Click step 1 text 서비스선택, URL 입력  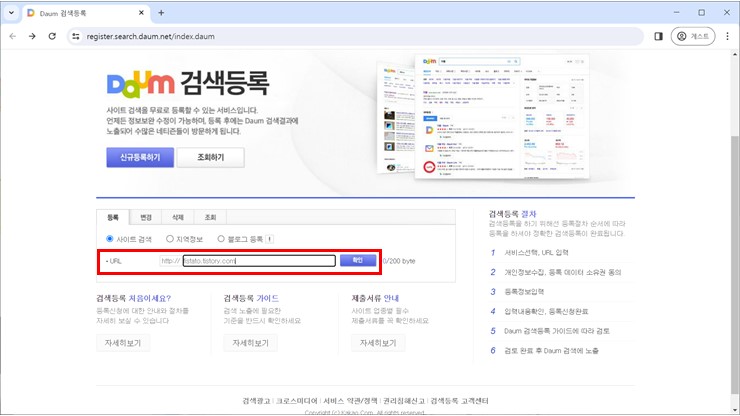[x=536, y=253]
